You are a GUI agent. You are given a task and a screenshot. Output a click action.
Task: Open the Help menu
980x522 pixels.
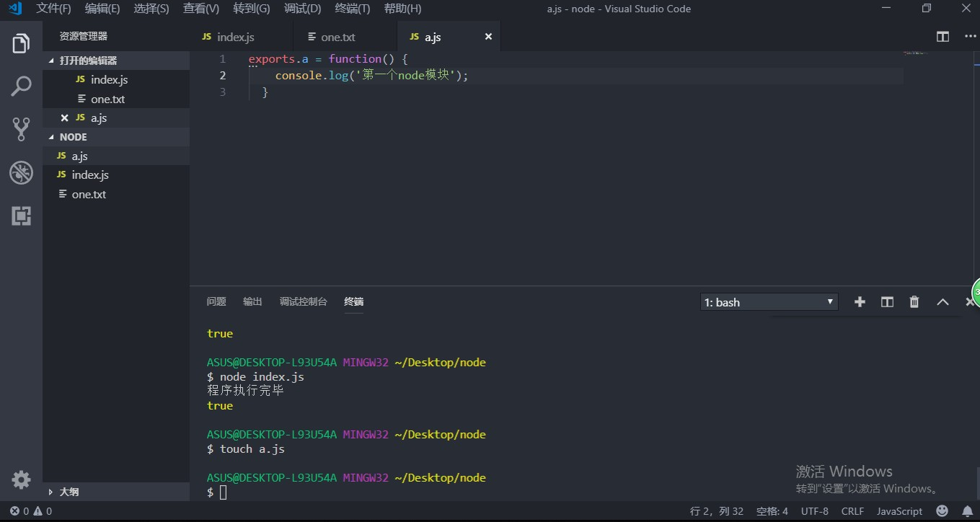point(403,9)
